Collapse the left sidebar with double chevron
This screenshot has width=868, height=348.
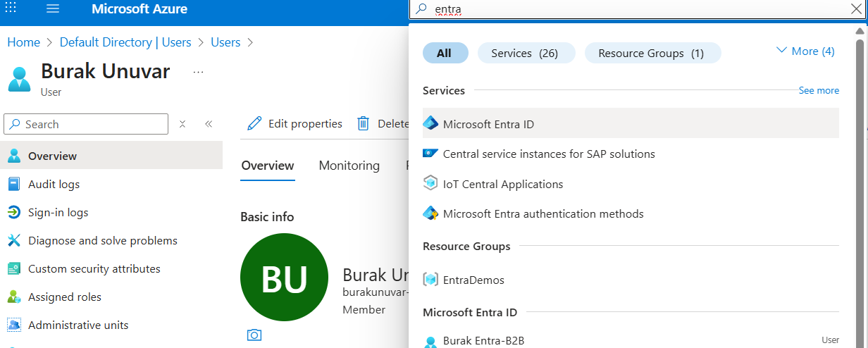[209, 124]
